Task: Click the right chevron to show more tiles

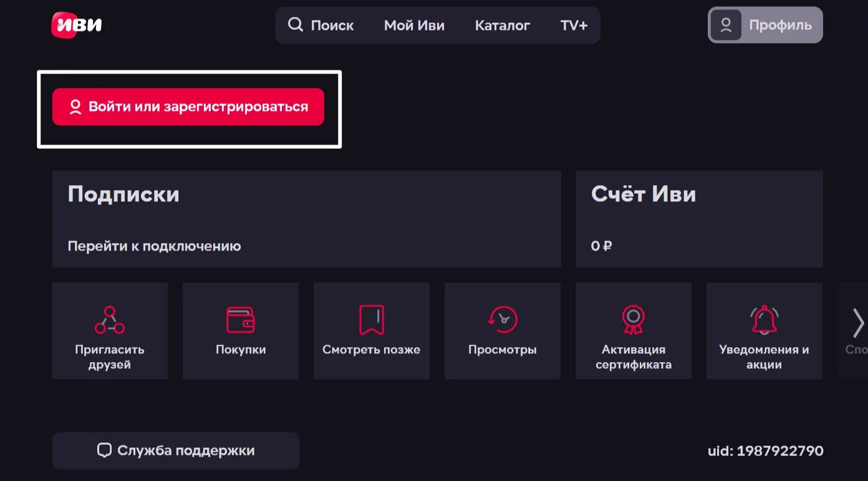Action: coord(858,323)
